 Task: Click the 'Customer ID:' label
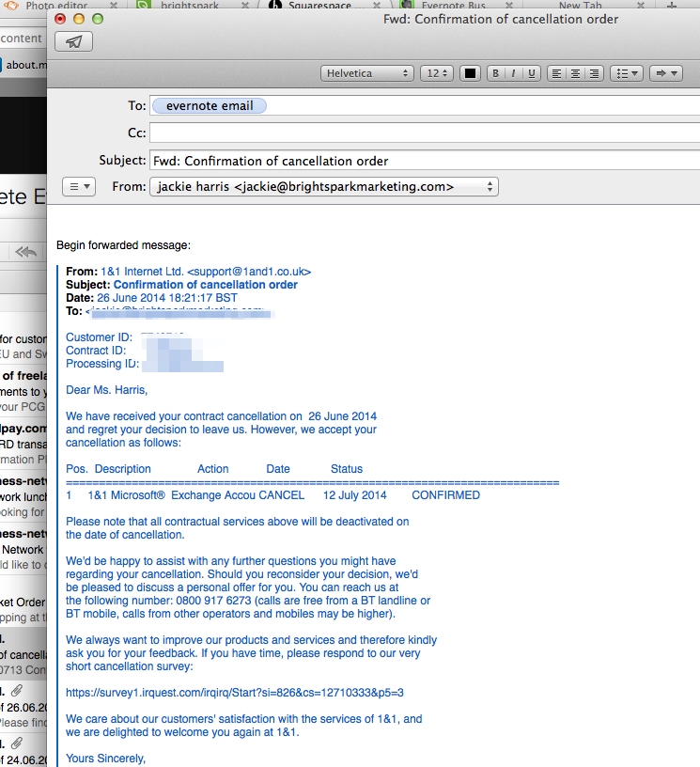100,337
